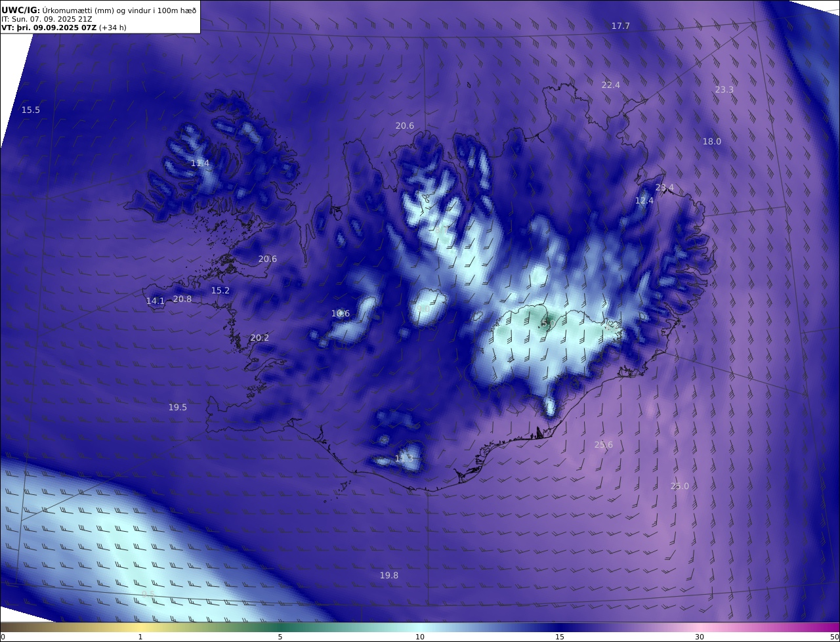Click the 19.8 value label
The image size is (840, 642).
coord(388,575)
